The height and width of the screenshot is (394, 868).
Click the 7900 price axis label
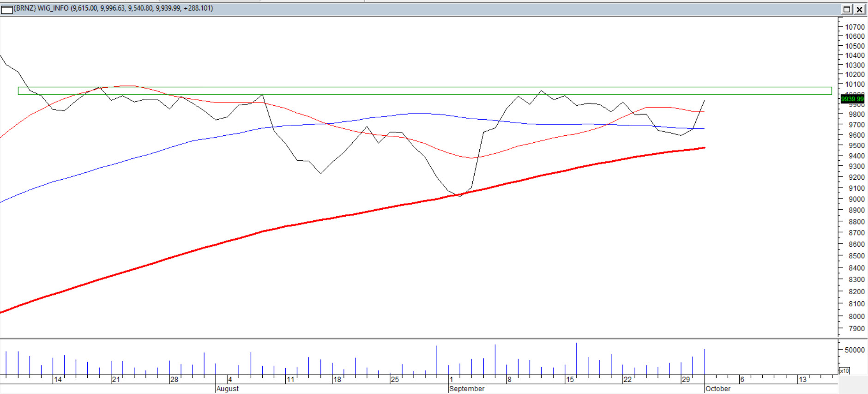tap(856, 328)
